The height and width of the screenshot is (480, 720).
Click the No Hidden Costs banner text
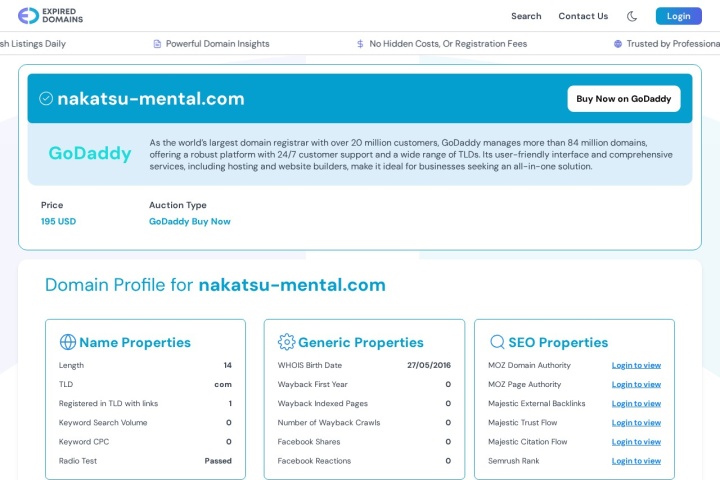click(x=448, y=44)
